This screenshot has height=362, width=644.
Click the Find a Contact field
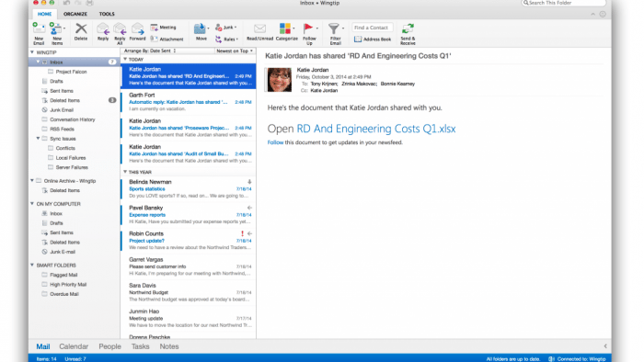point(372,28)
